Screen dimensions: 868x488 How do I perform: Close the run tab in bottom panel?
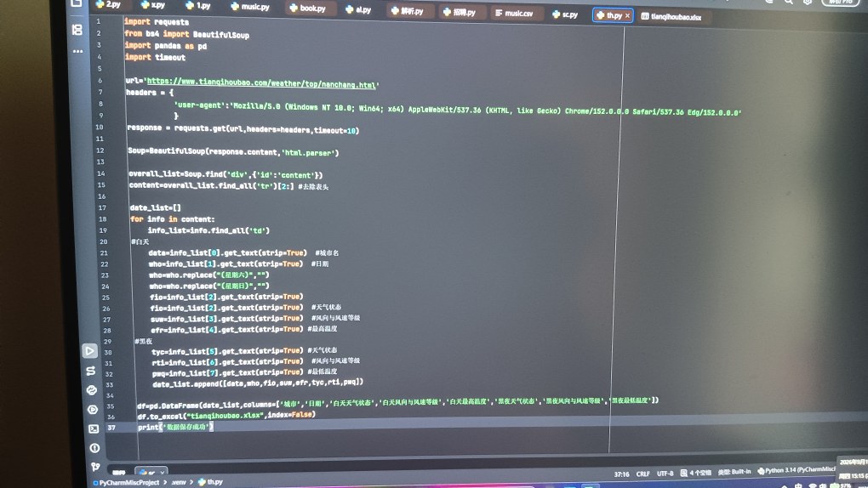[x=163, y=473]
